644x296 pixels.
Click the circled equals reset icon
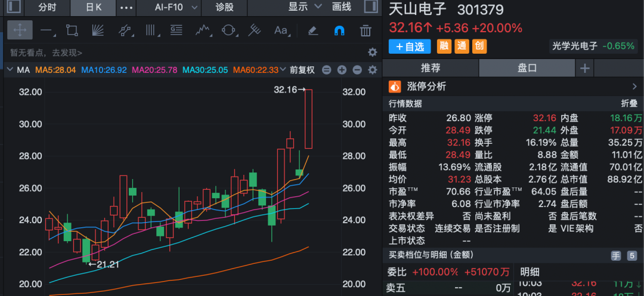tap(327, 70)
